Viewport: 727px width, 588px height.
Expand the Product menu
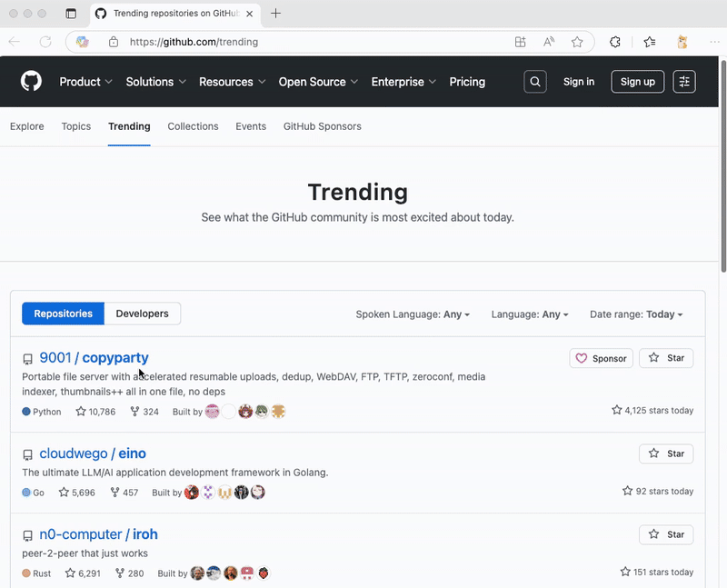85,82
